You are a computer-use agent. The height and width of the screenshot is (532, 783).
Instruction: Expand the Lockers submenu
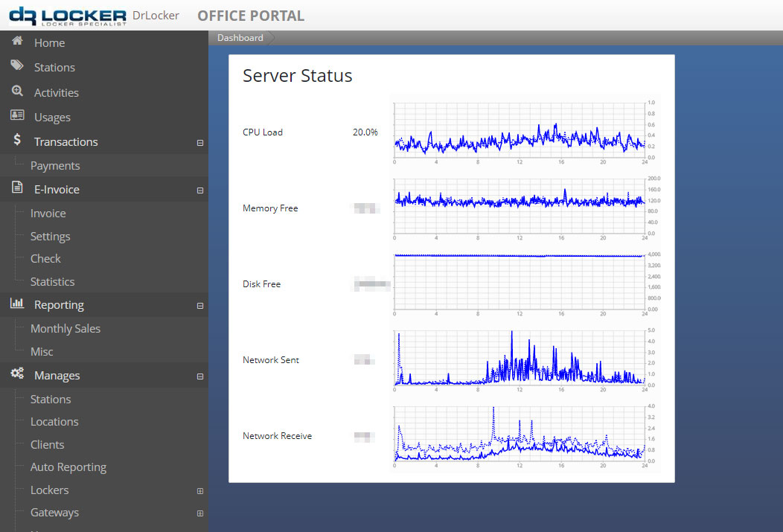[199, 490]
